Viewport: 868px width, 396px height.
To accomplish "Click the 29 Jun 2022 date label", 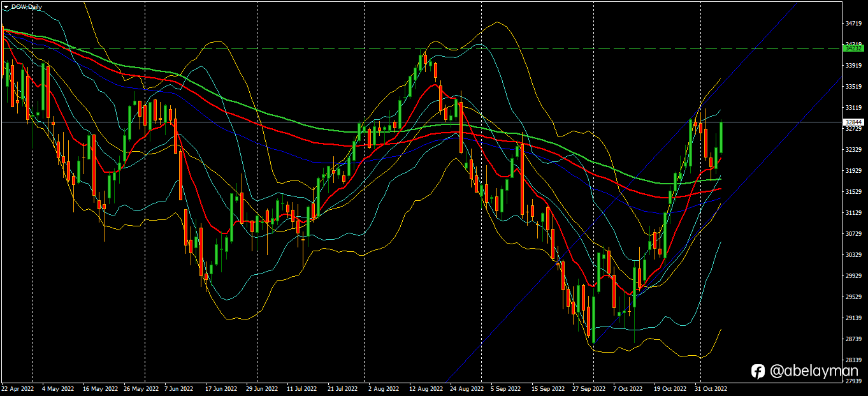I will [262, 388].
